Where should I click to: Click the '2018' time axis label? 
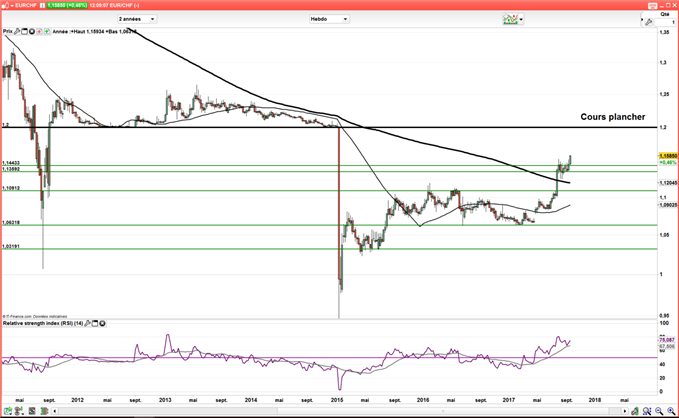tap(595, 400)
